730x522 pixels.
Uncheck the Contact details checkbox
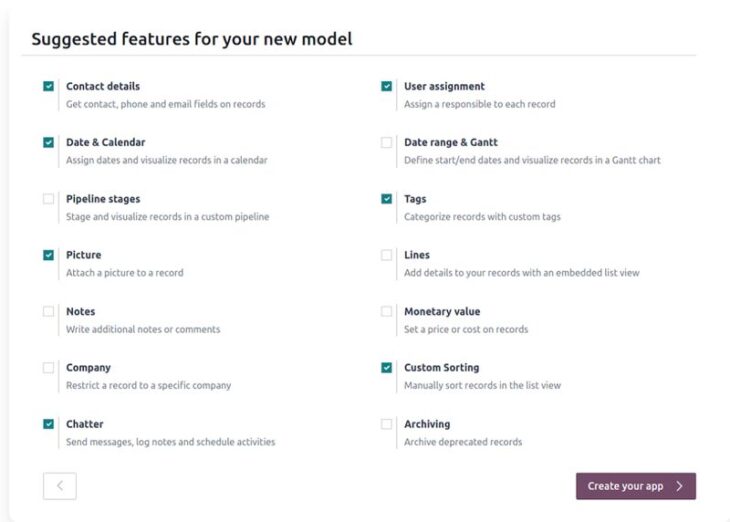point(49,87)
